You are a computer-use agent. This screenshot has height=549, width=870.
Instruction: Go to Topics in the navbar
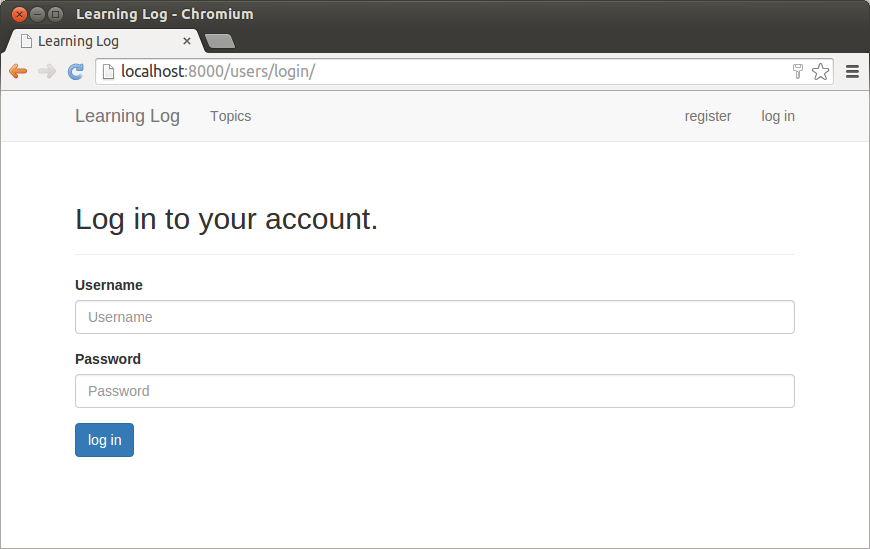[x=230, y=116]
